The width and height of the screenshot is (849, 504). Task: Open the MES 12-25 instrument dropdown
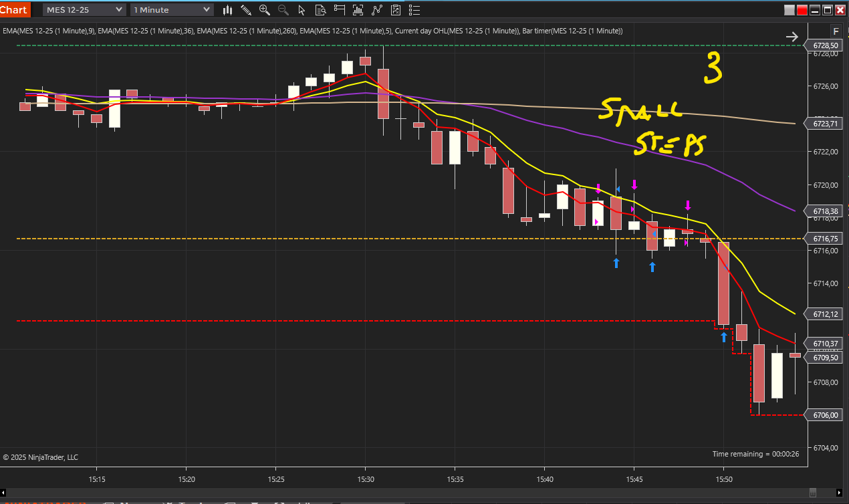[84, 10]
